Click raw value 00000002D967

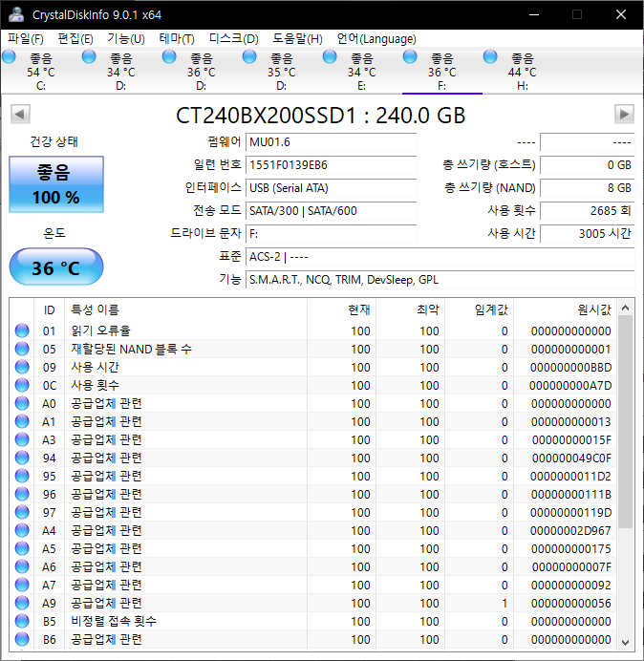coord(570,530)
